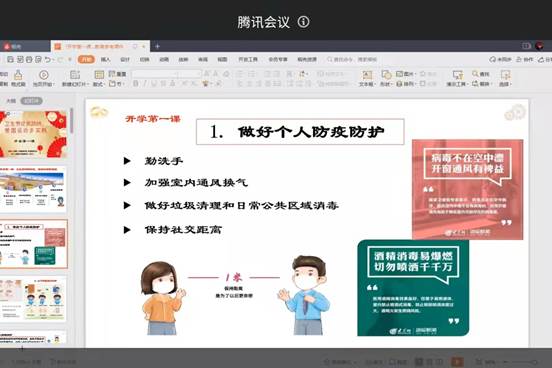Click the slide title '做好个人防疫防护'
Viewport: 552px width, 368px height.
pos(311,132)
